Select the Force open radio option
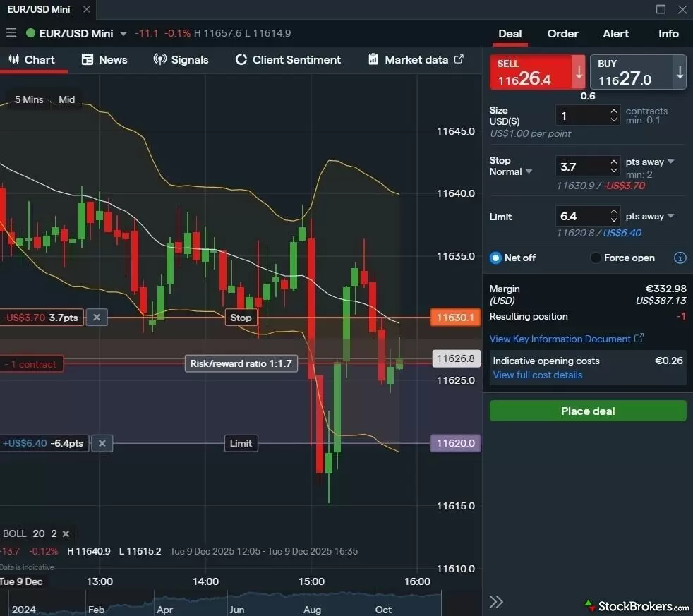This screenshot has width=693, height=616. [x=596, y=258]
